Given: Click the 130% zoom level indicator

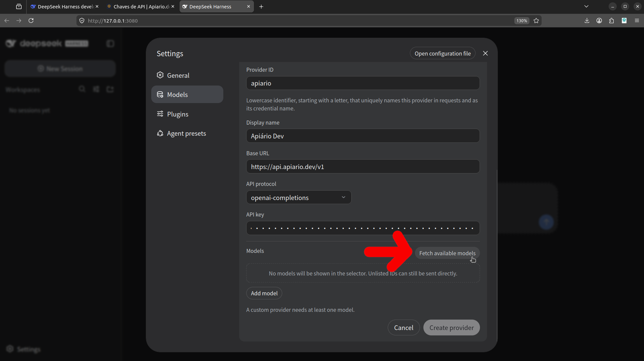Looking at the screenshot, I should pyautogui.click(x=522, y=21).
